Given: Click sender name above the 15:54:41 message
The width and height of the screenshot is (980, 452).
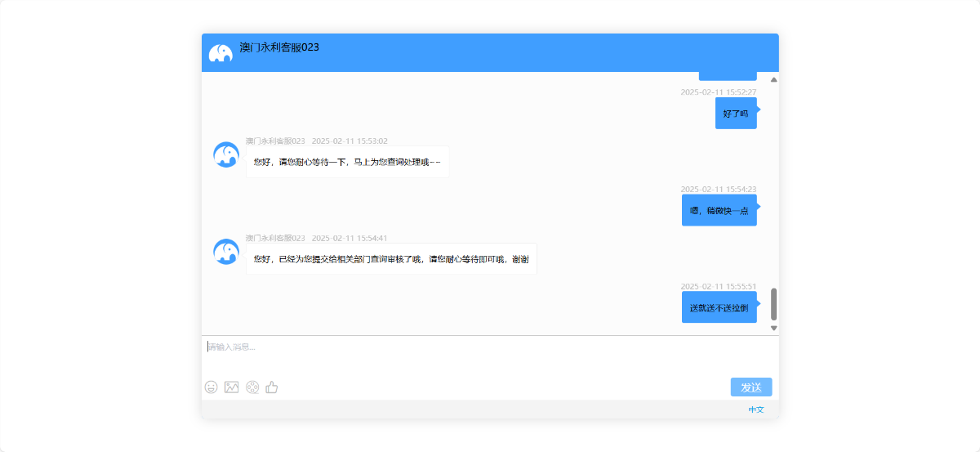Looking at the screenshot, I should pos(275,238).
